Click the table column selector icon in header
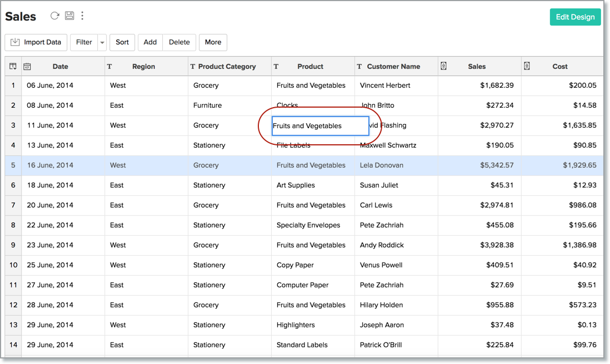 13,67
